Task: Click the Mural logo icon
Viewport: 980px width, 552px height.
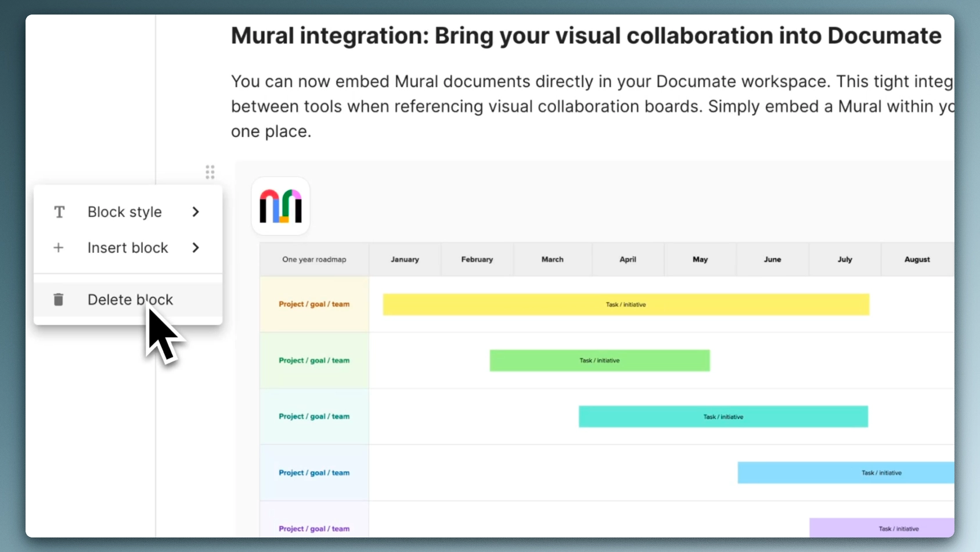Action: point(280,206)
